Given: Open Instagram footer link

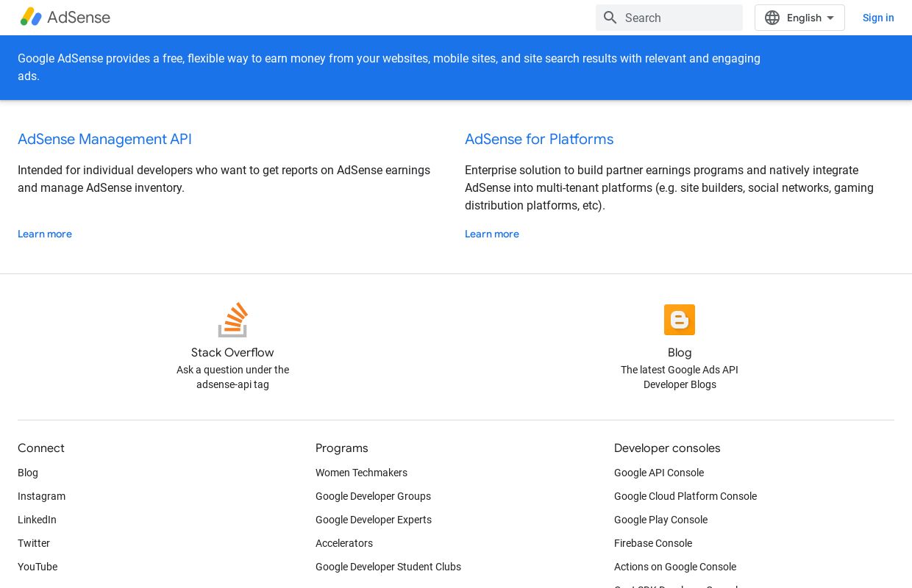Looking at the screenshot, I should 41,496.
